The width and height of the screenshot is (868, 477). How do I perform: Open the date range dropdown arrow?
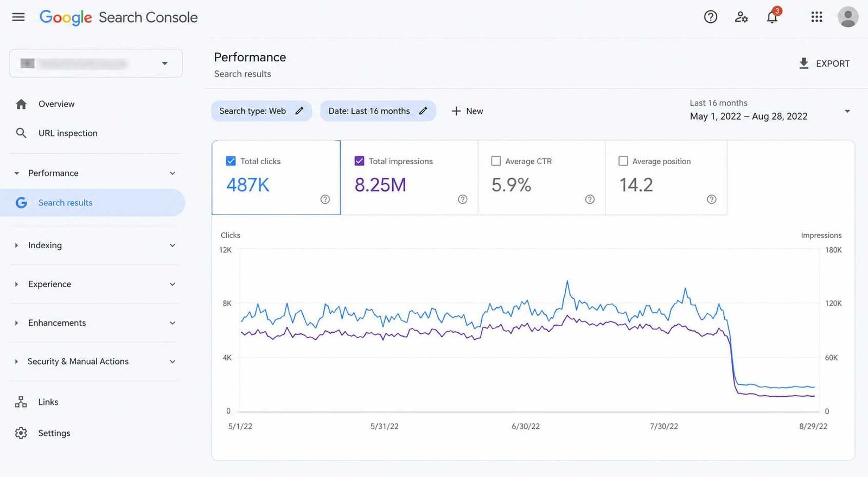tap(847, 112)
